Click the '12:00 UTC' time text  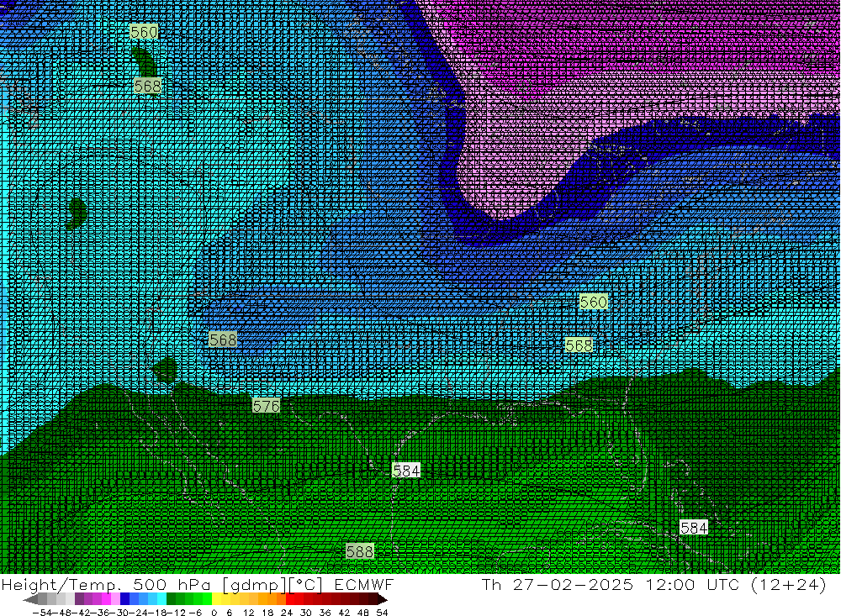click(692, 584)
